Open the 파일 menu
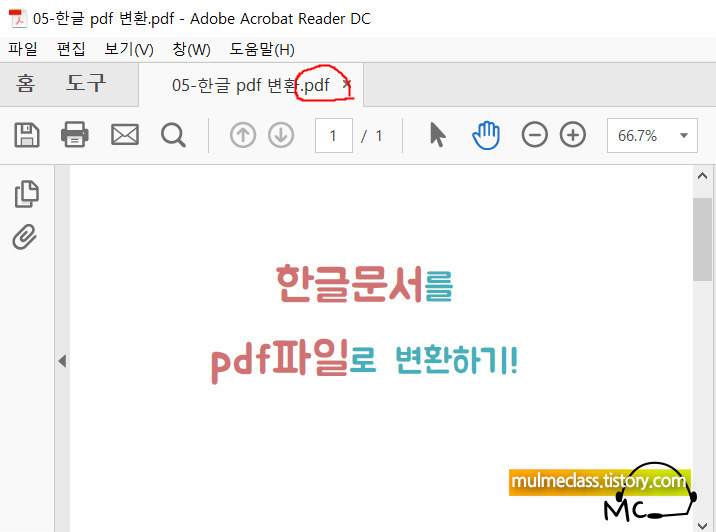Screen dimensions: 716x532 (23, 49)
